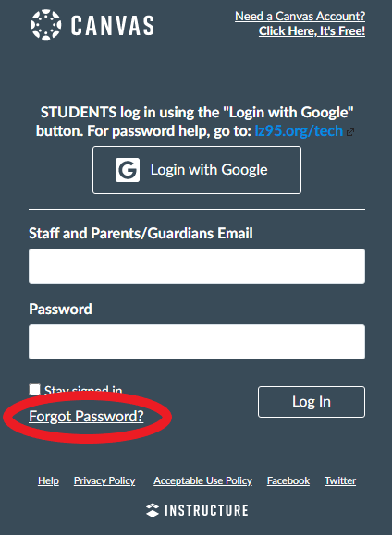Follow the Click Here, It's Free! link
This screenshot has width=392, height=535.
[x=312, y=31]
